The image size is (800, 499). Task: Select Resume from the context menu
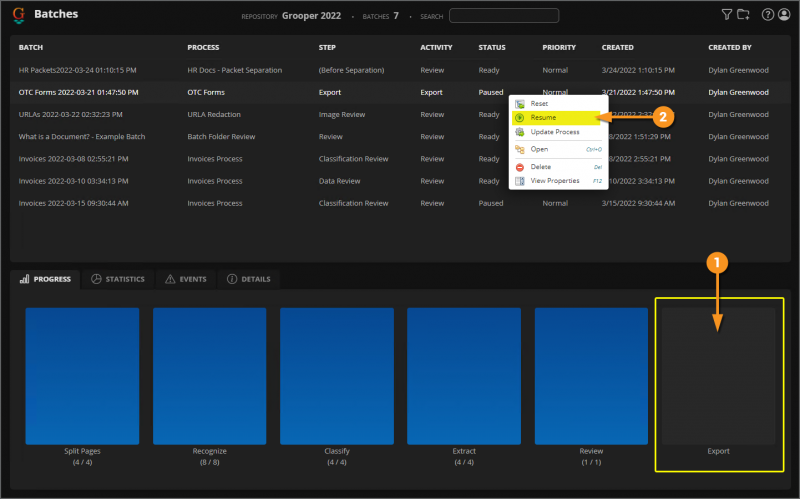(x=544, y=118)
